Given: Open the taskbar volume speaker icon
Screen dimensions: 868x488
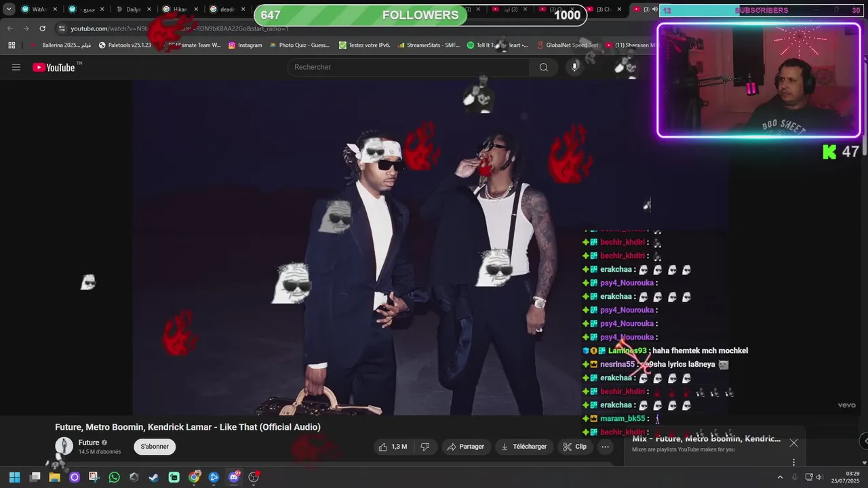Looking at the screenshot, I should pyautogui.click(x=819, y=477).
